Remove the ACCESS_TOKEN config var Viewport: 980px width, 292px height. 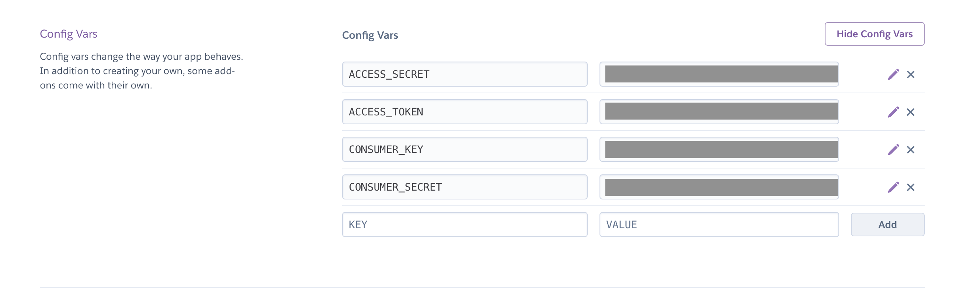[910, 112]
